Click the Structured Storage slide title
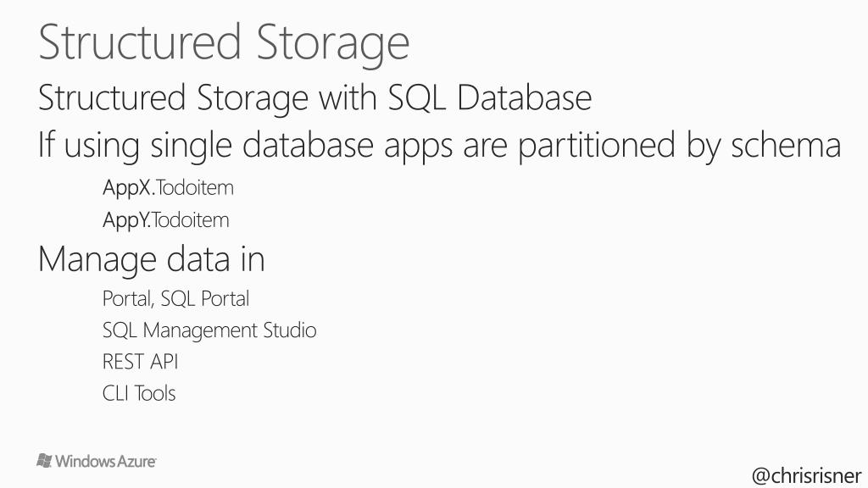 pyautogui.click(x=224, y=43)
